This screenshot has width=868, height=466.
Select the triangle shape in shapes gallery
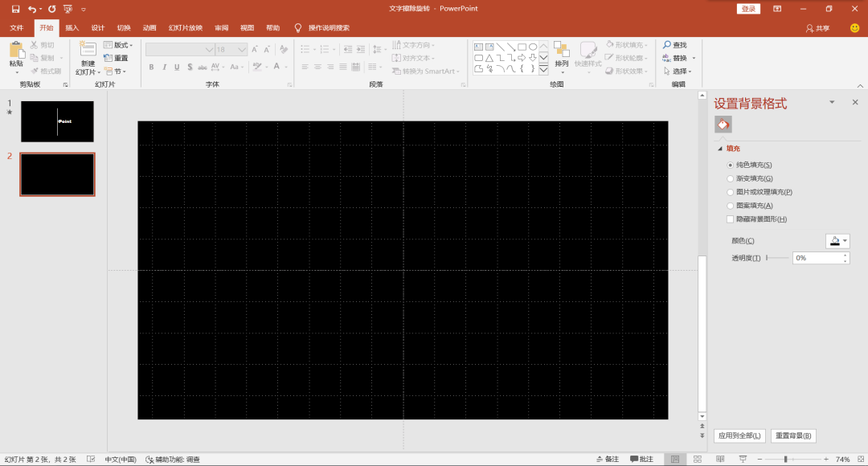489,58
